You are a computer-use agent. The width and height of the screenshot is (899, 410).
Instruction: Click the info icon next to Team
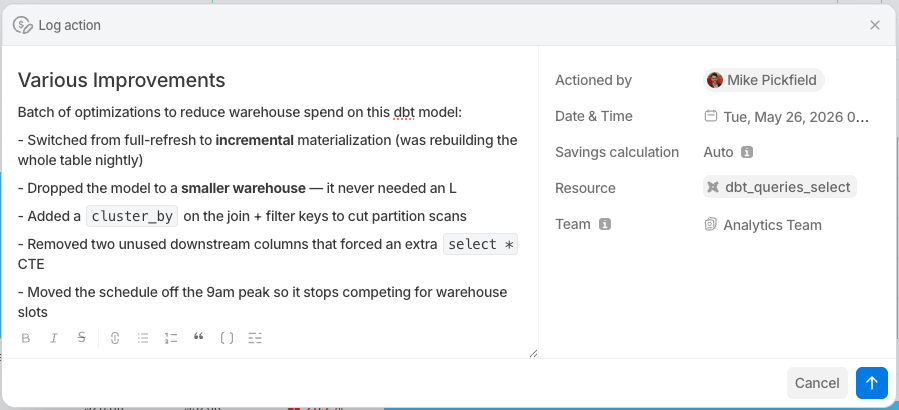(604, 224)
